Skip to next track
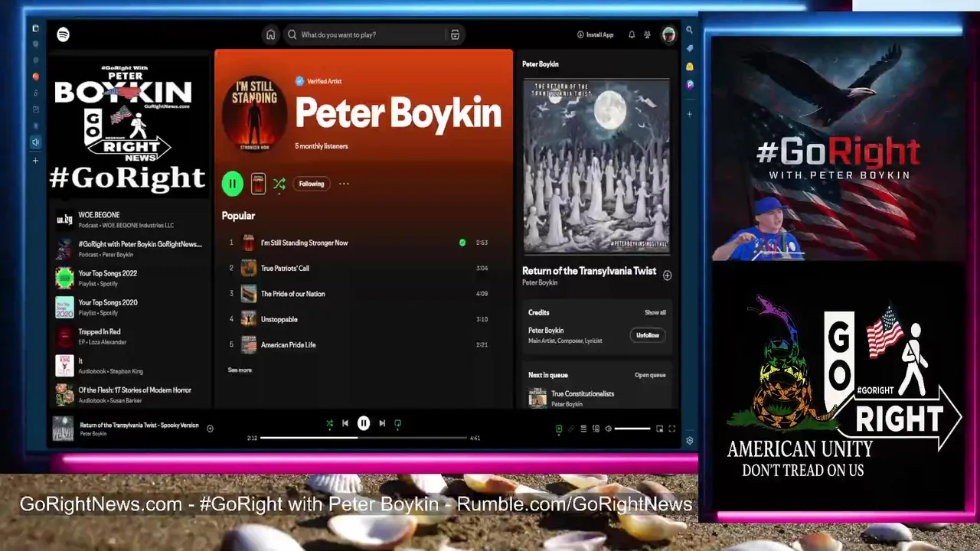Viewport: 980px width, 551px height. coord(382,423)
